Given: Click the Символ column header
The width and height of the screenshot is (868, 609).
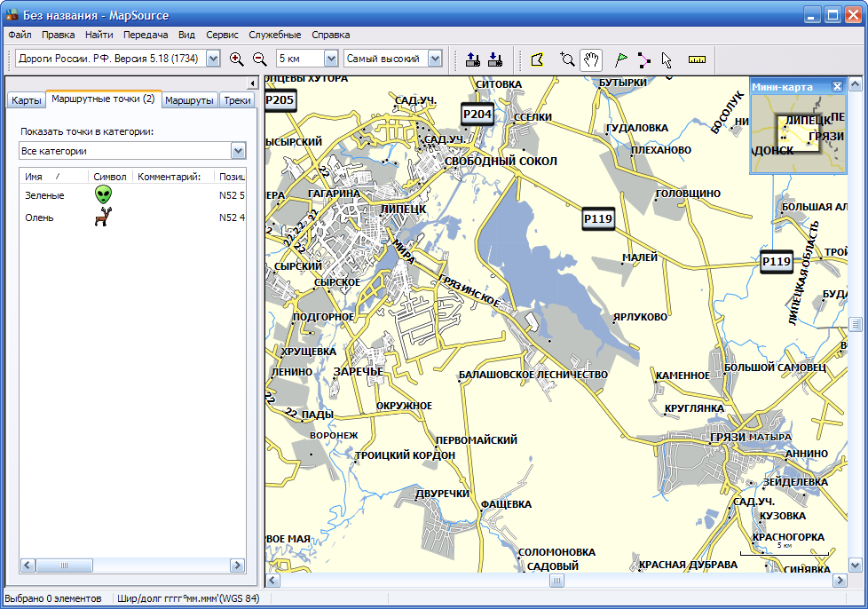Looking at the screenshot, I should click(x=110, y=177).
